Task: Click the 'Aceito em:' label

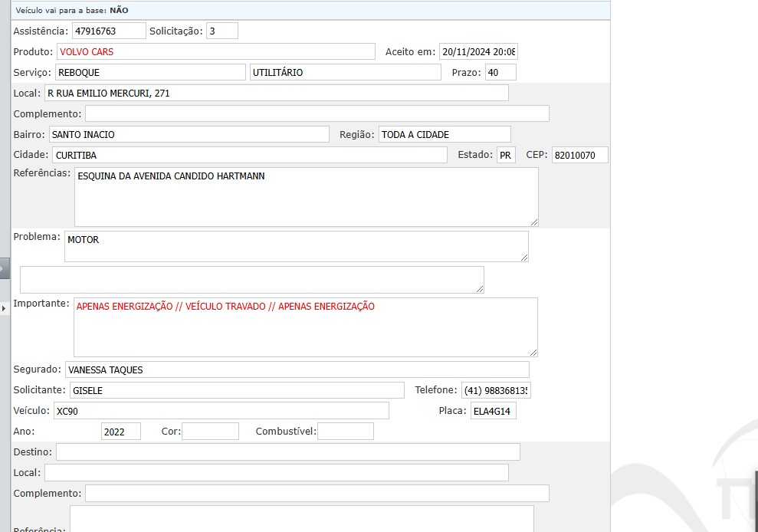Action: click(x=410, y=52)
